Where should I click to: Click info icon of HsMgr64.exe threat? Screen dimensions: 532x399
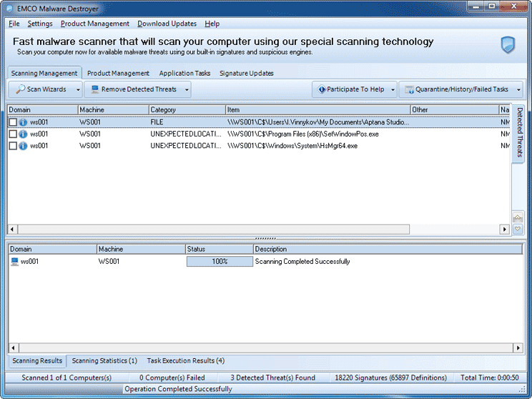(23, 146)
